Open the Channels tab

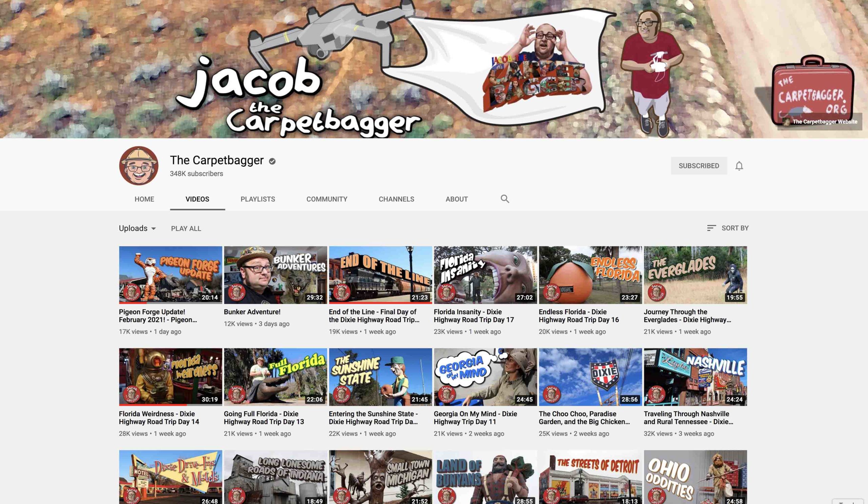tap(396, 199)
